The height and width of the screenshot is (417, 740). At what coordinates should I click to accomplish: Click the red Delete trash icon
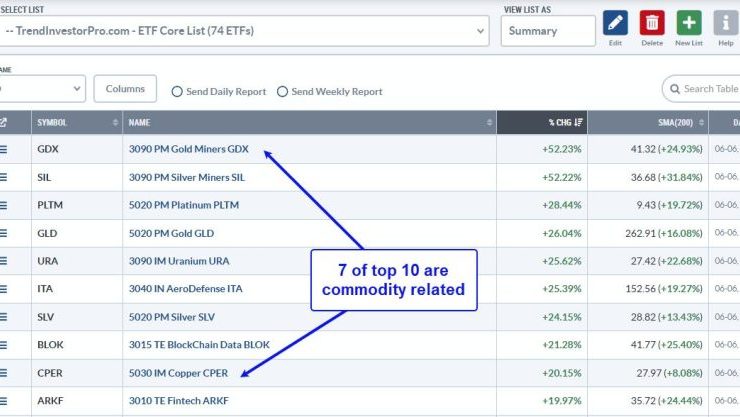(x=652, y=24)
